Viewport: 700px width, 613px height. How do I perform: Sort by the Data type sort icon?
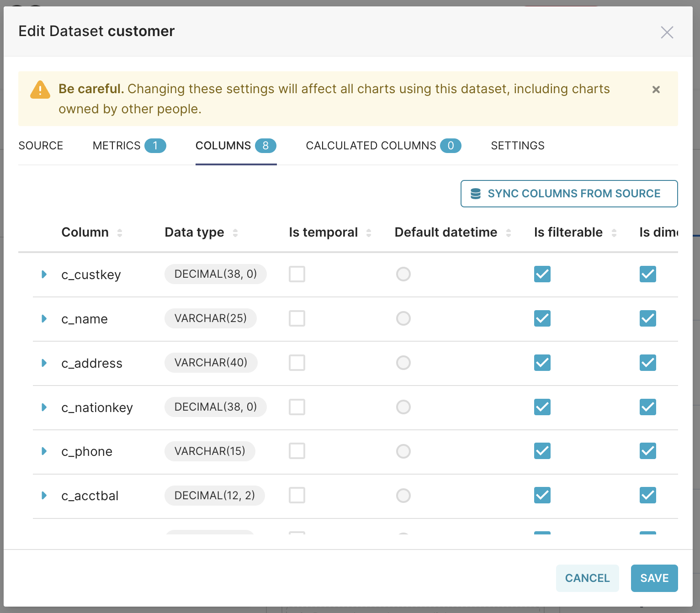(235, 232)
